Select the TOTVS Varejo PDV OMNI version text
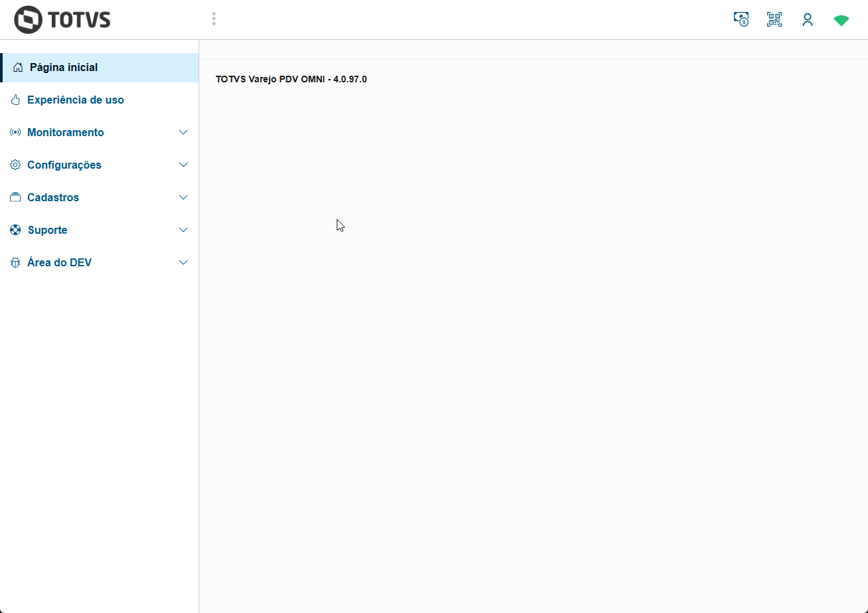Image resolution: width=868 pixels, height=613 pixels. click(x=292, y=79)
